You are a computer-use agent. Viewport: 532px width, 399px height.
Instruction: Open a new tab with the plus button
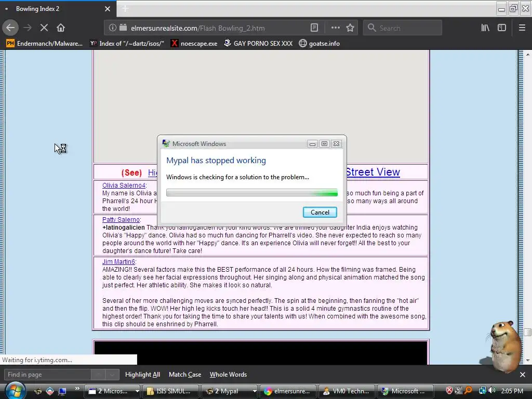click(125, 9)
